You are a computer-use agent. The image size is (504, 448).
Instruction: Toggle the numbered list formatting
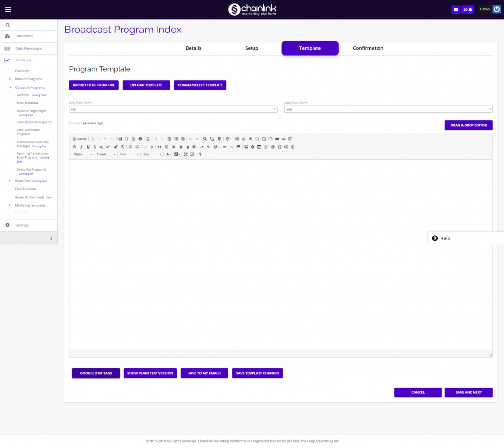pos(129,147)
